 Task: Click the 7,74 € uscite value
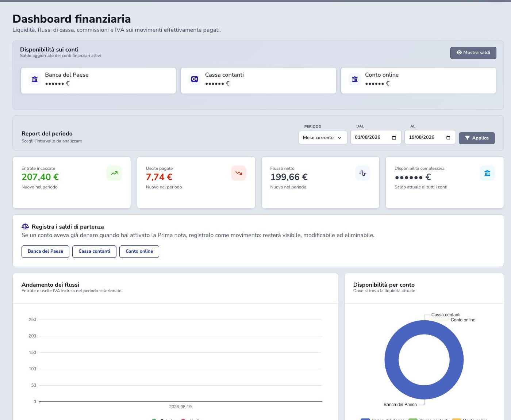coord(159,177)
